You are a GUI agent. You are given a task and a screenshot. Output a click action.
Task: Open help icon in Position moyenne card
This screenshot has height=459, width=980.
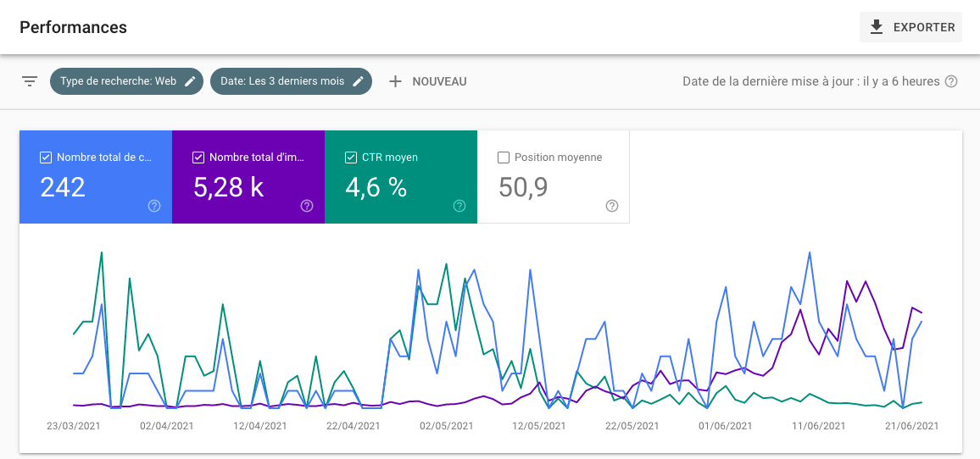[x=612, y=206]
